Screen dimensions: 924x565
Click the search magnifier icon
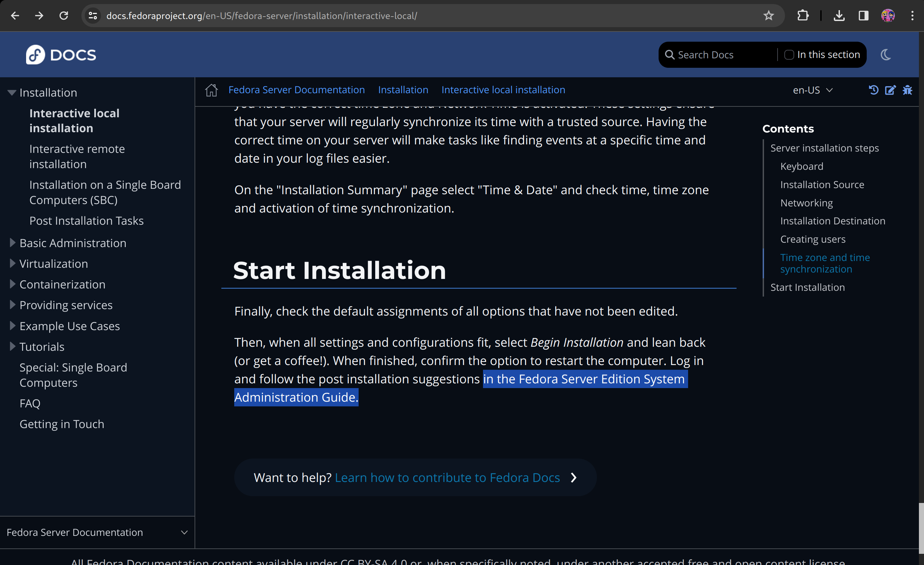(x=669, y=55)
